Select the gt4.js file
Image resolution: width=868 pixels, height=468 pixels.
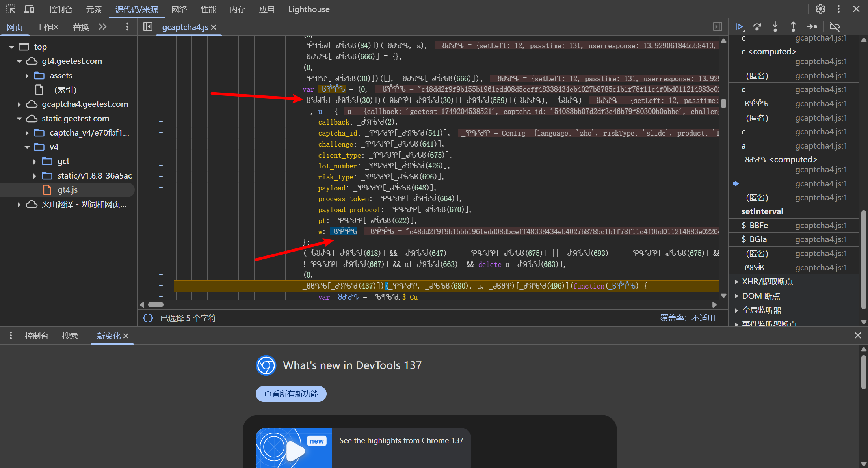[67, 190]
